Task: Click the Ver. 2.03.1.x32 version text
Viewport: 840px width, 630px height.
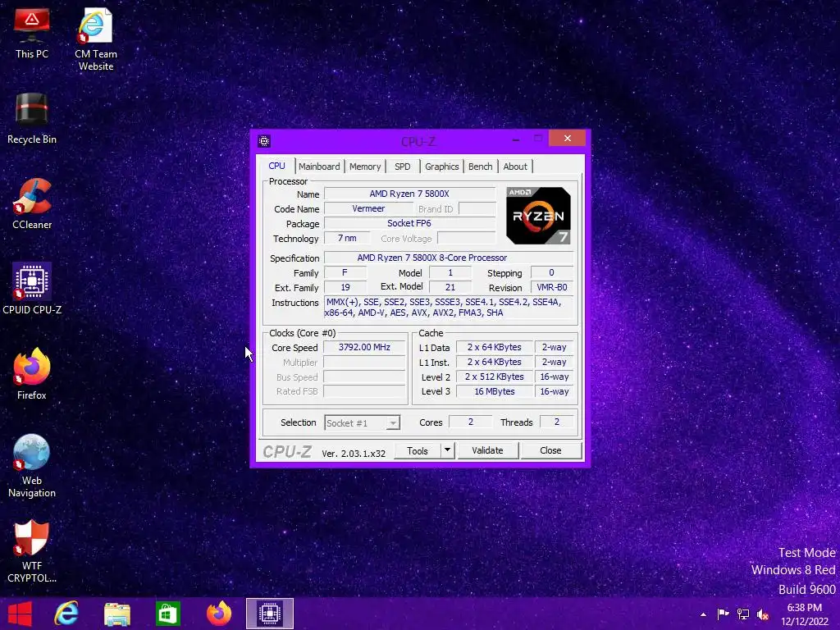Action: point(354,453)
